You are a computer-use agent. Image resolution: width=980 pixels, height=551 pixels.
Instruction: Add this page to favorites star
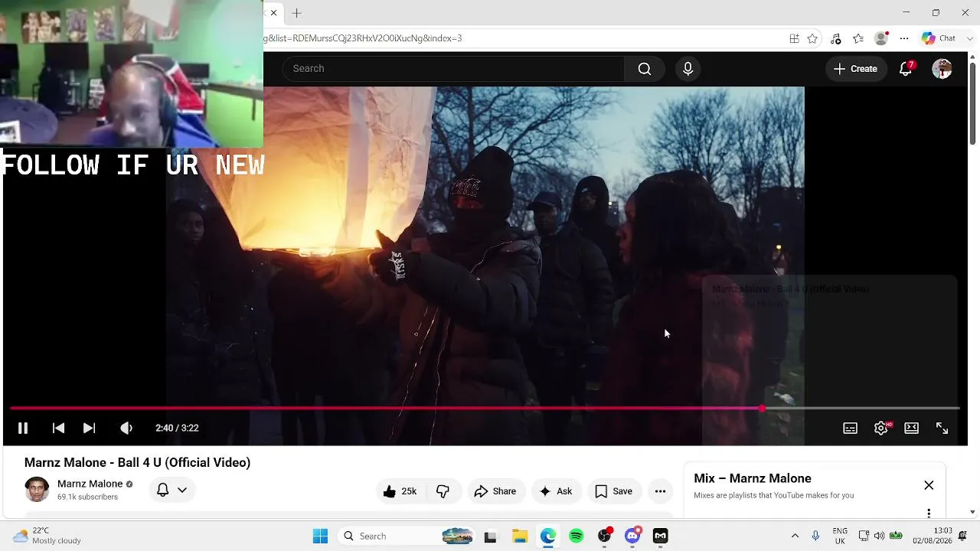coord(812,38)
